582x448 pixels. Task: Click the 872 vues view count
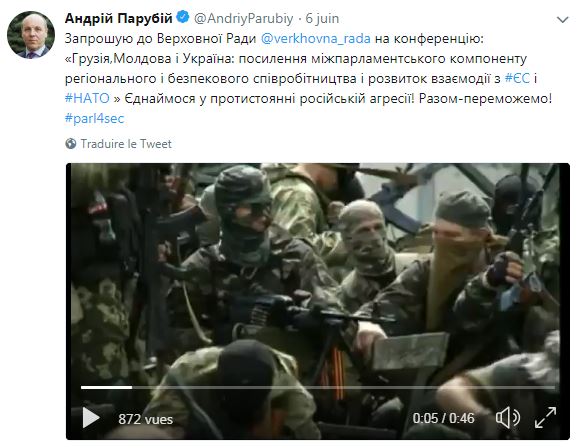[x=146, y=419]
